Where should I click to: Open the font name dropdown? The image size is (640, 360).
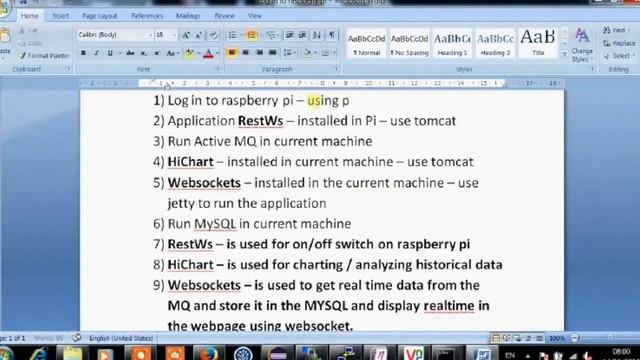pyautogui.click(x=151, y=35)
